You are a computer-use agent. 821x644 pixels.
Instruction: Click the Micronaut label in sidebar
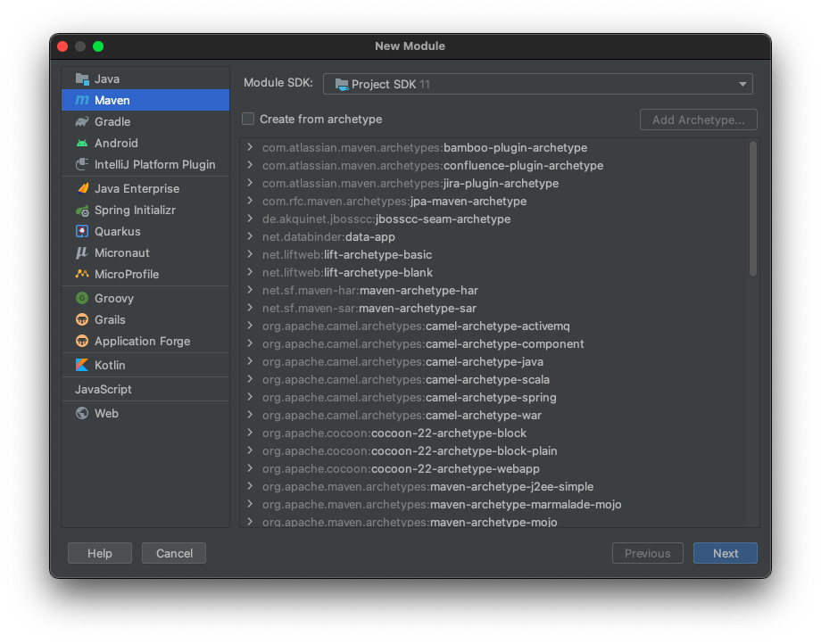point(122,252)
